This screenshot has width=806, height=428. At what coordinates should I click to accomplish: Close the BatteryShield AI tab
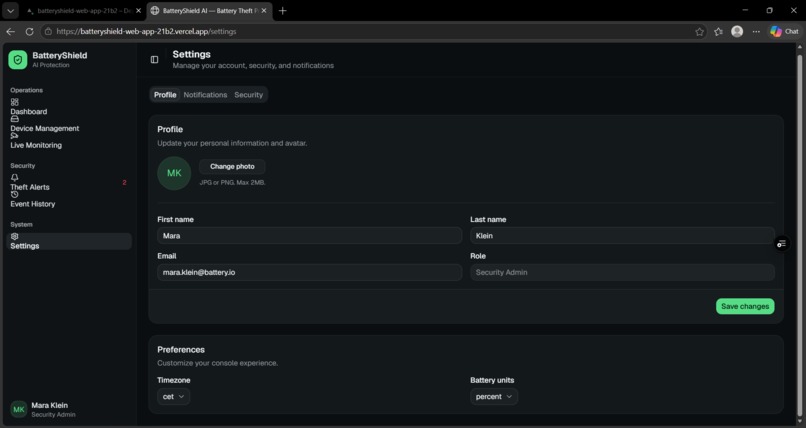pos(264,11)
